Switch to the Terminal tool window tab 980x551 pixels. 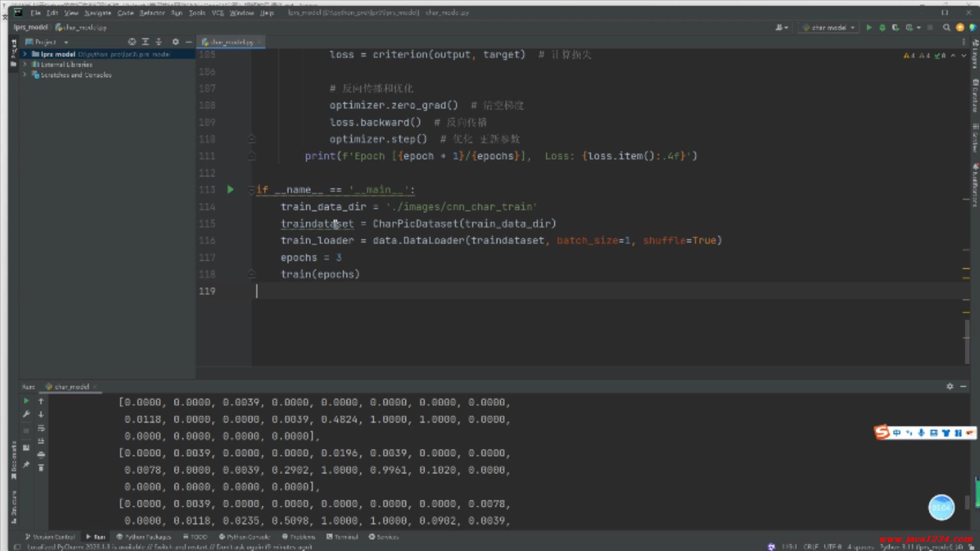point(342,537)
